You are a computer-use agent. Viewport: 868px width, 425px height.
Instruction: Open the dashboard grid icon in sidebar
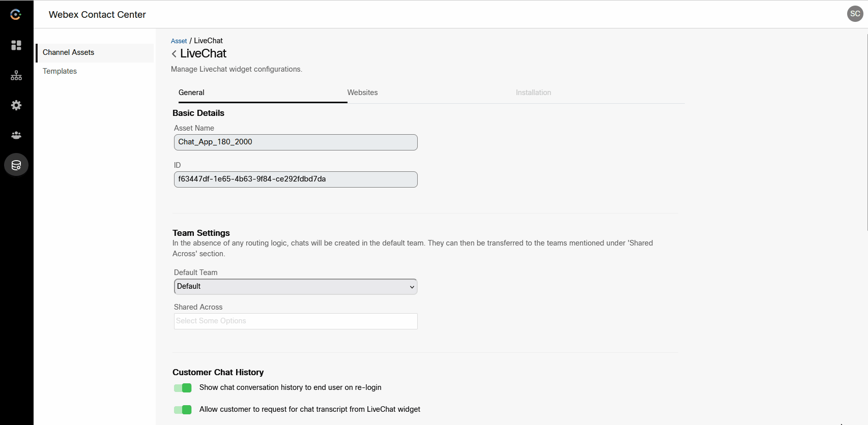click(x=16, y=45)
